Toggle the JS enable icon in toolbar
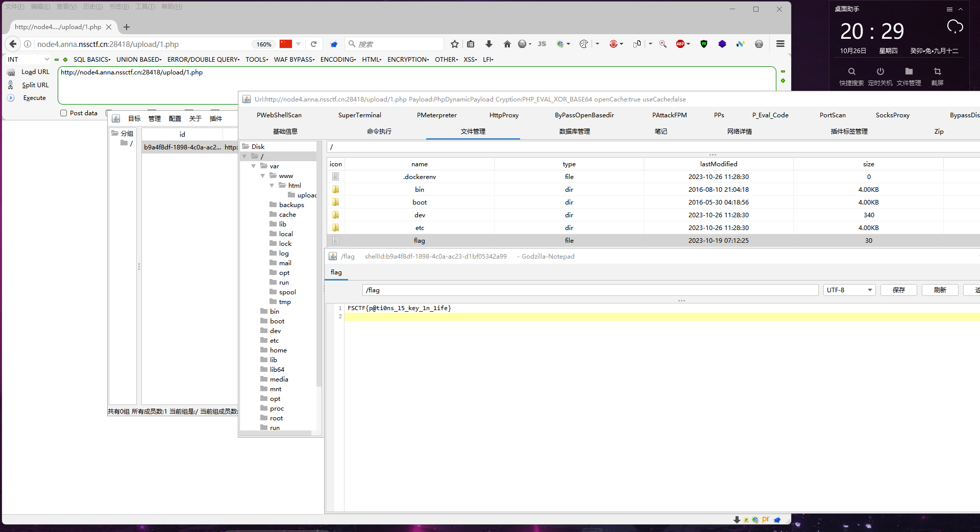The image size is (980, 532). (542, 44)
